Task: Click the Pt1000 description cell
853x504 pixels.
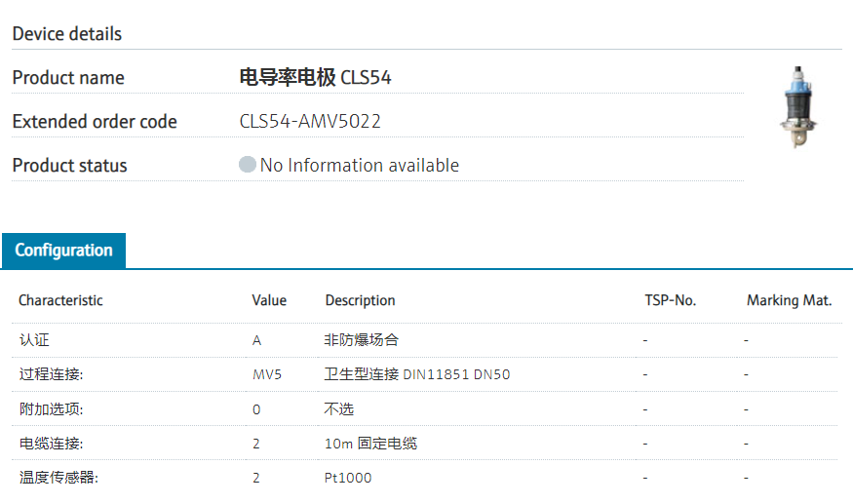Action: point(348,478)
